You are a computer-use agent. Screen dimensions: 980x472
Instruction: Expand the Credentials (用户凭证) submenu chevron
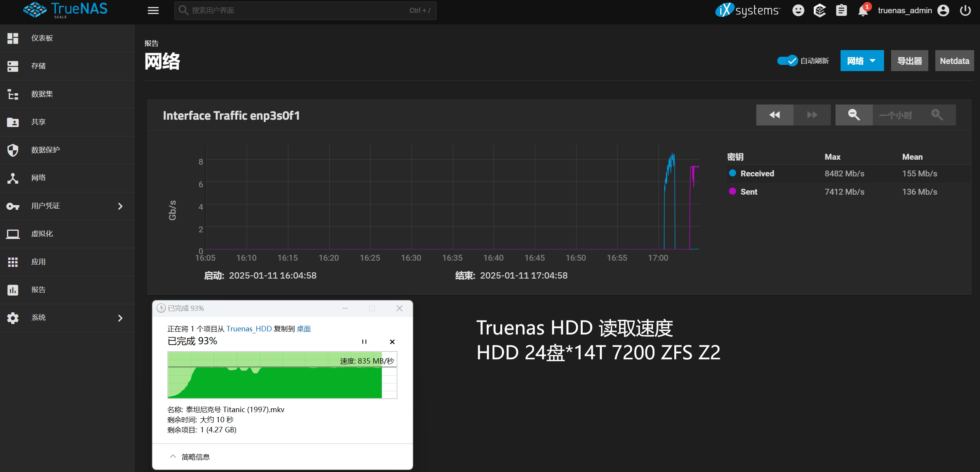120,206
